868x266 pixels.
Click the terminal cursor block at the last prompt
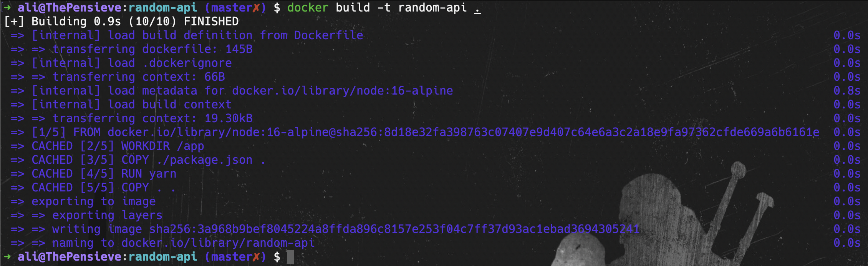pos(290,257)
